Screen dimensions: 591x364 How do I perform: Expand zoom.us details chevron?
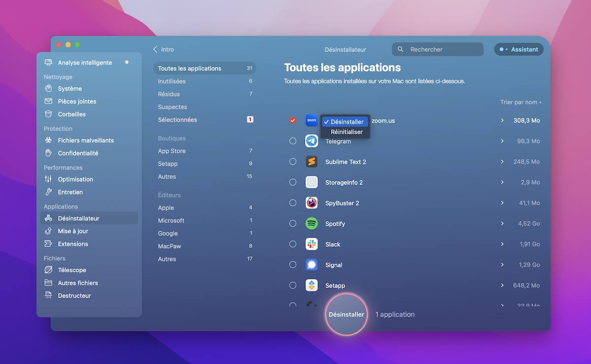pos(502,121)
